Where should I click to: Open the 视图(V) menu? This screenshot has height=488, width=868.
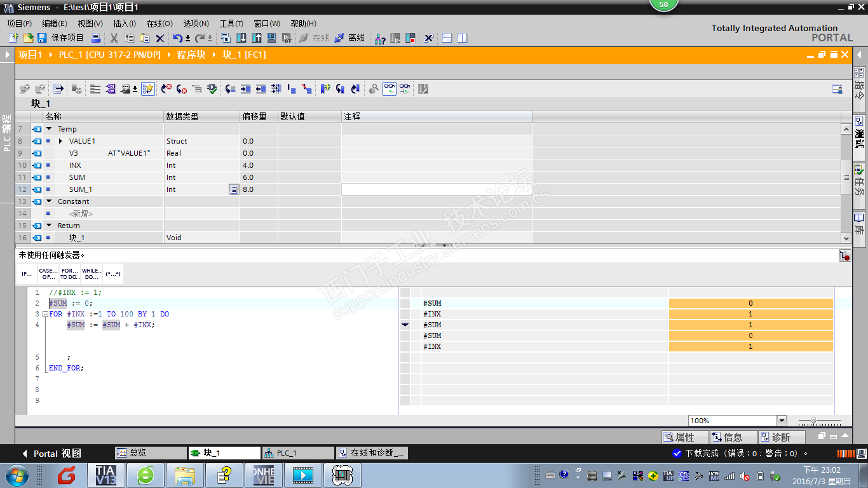(x=90, y=24)
